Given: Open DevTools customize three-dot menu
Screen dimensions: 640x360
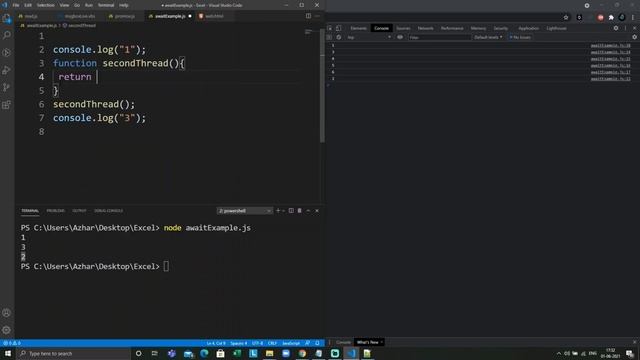Looking at the screenshot, I should (625, 28).
